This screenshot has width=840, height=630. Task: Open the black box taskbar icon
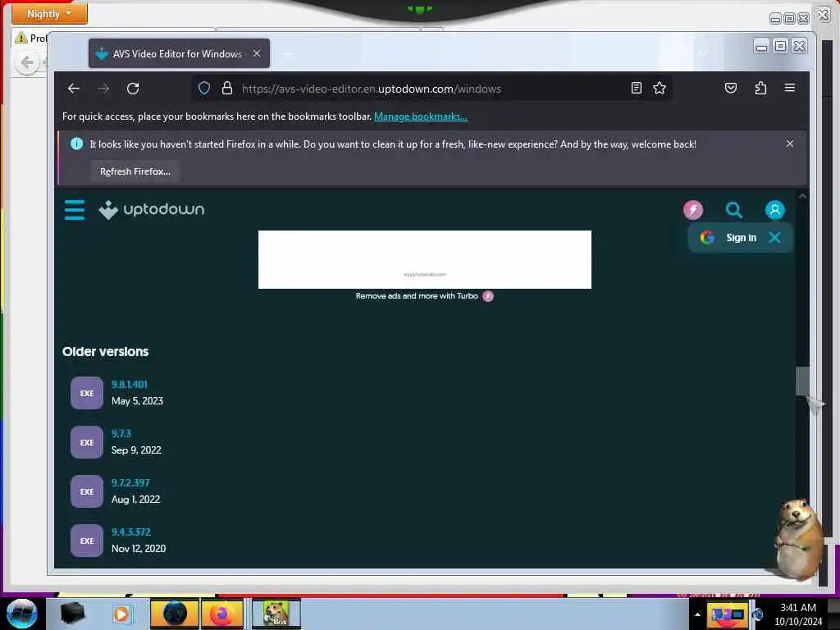coord(72,614)
